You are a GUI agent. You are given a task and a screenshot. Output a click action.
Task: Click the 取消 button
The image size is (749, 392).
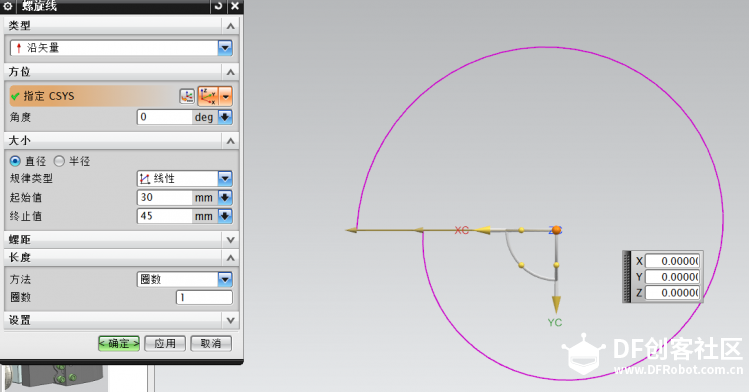pyautogui.click(x=211, y=343)
